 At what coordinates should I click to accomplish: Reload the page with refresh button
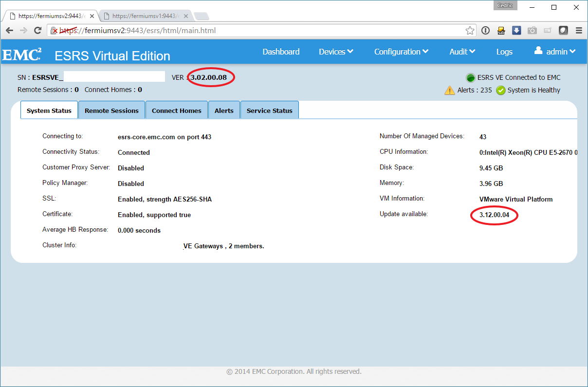click(37, 31)
